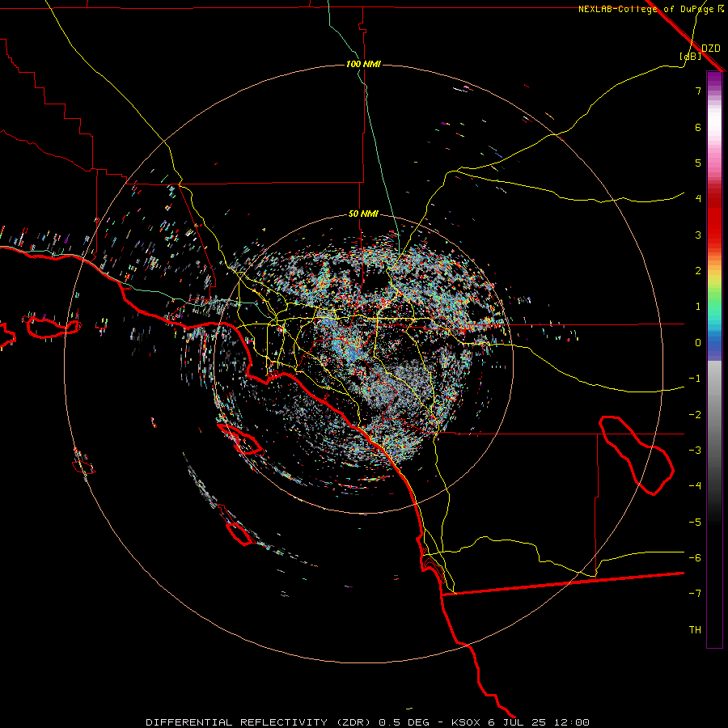Click the 0 dB scale value
728x728 pixels.
click(x=698, y=343)
